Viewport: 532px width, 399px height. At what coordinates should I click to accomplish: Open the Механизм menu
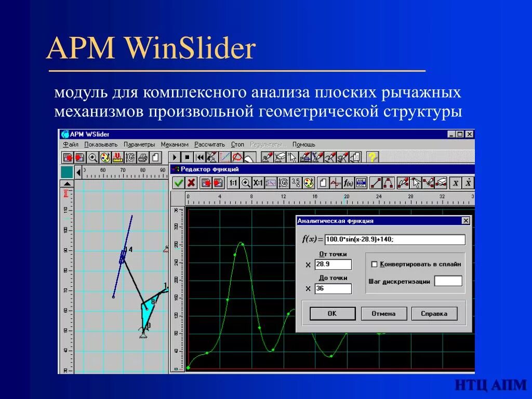coord(175,144)
